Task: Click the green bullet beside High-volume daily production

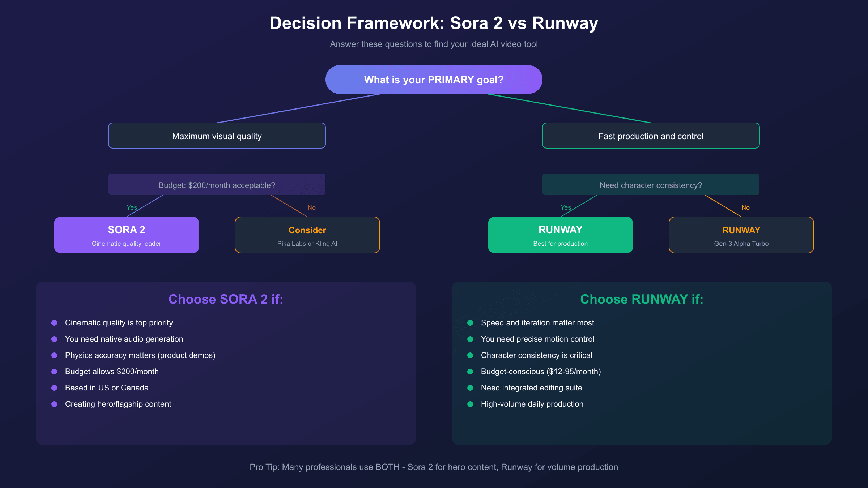Action: click(x=471, y=404)
